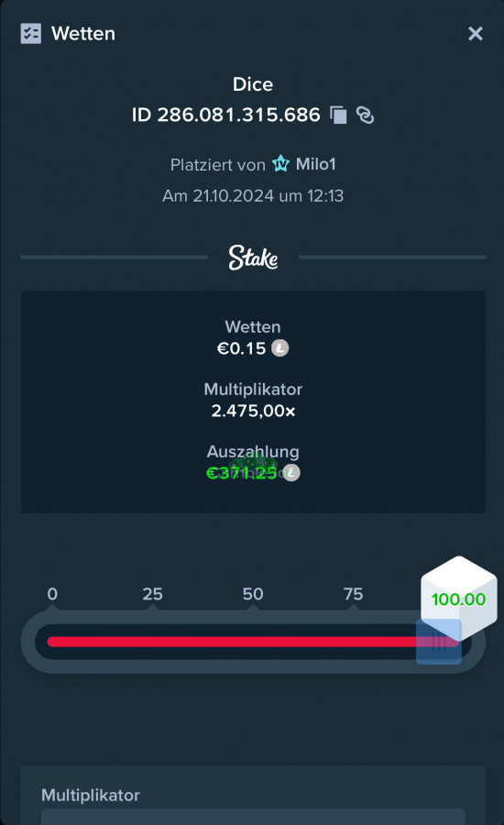This screenshot has height=825, width=504.
Task: Click the 25 marker on the dice scale
Action: point(152,594)
